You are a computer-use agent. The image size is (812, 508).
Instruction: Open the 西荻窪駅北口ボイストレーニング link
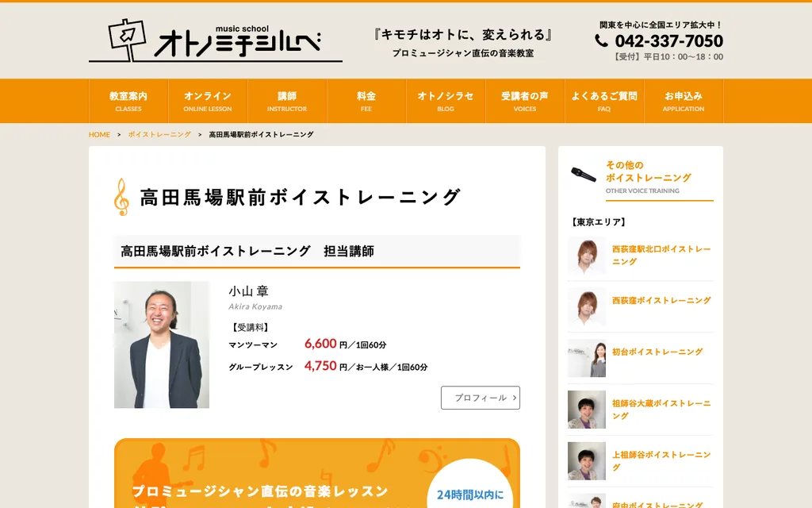(661, 255)
